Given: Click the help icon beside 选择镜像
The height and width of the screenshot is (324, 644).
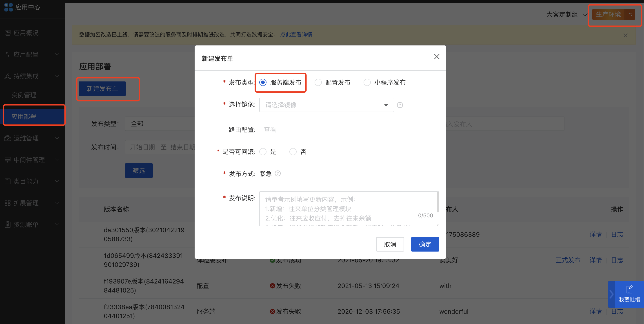Looking at the screenshot, I should [400, 105].
